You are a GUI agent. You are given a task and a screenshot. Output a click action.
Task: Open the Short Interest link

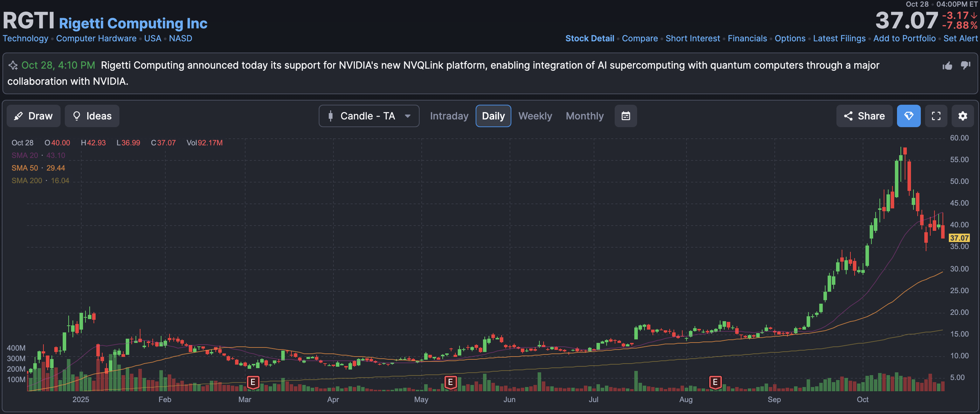click(x=692, y=39)
